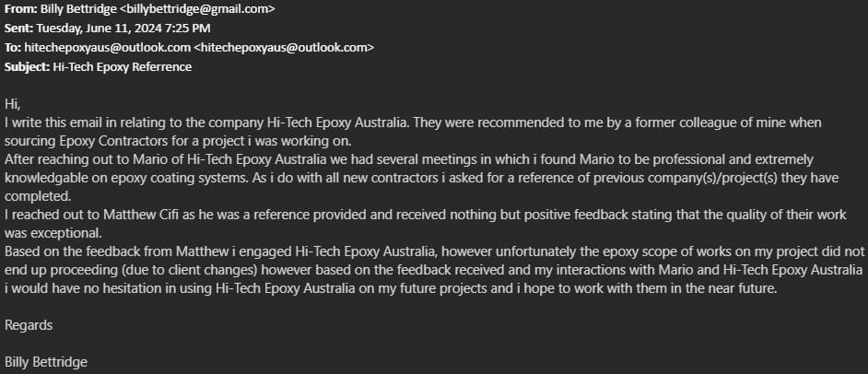The width and height of the screenshot is (868, 374).
Task: Select the "To:" header label
Action: pos(13,47)
